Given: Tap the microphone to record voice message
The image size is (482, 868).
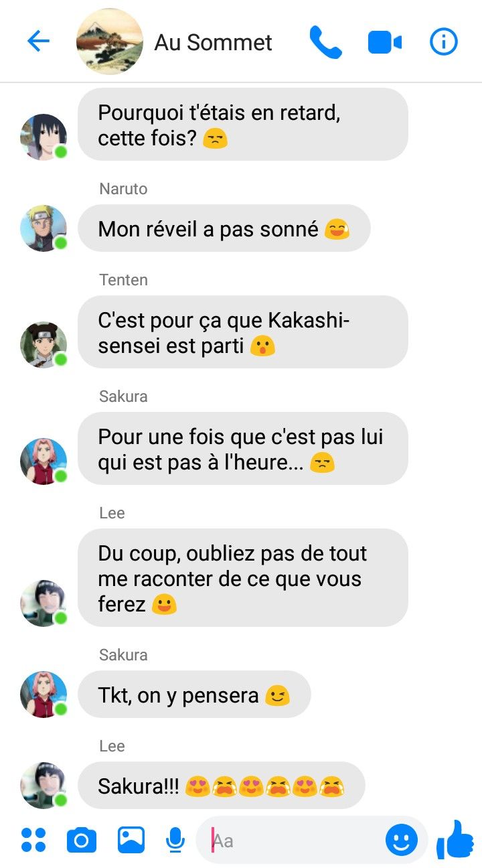Looking at the screenshot, I should click(175, 840).
